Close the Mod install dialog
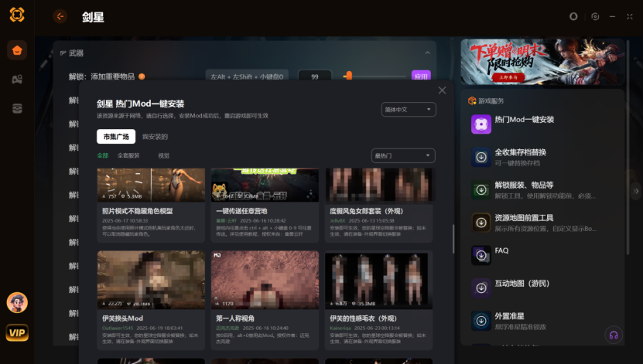Screen dimensions: 643x364 tap(442, 90)
